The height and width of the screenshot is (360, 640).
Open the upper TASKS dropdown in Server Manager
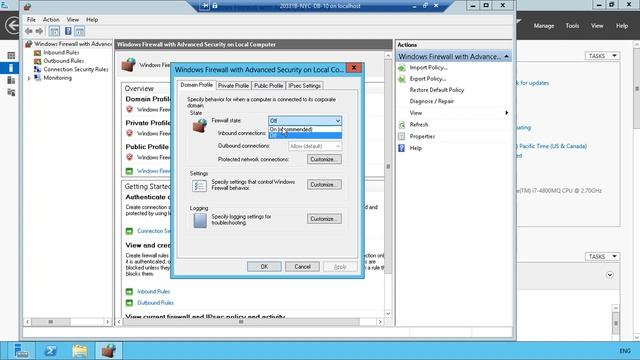(x=602, y=56)
